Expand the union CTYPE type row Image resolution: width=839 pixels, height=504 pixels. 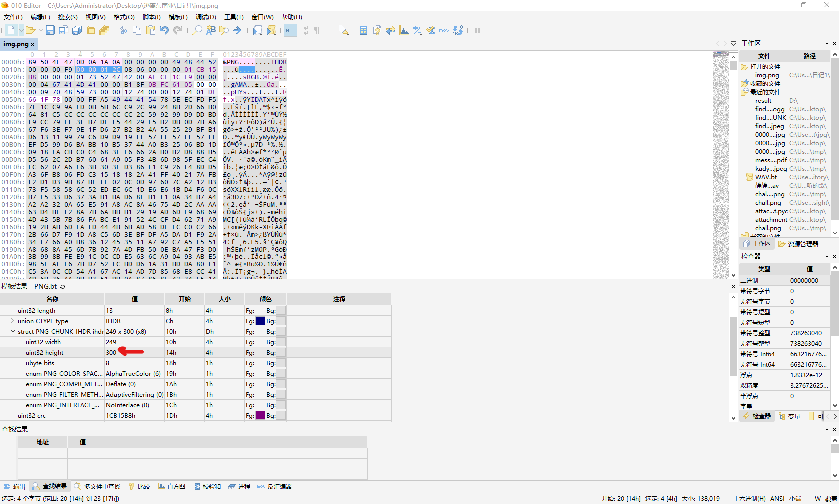[x=13, y=321]
